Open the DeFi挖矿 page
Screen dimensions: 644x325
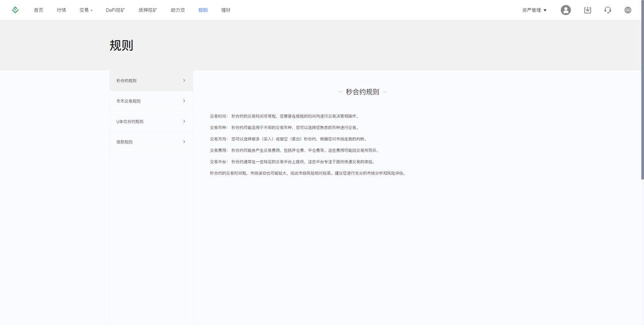point(115,10)
